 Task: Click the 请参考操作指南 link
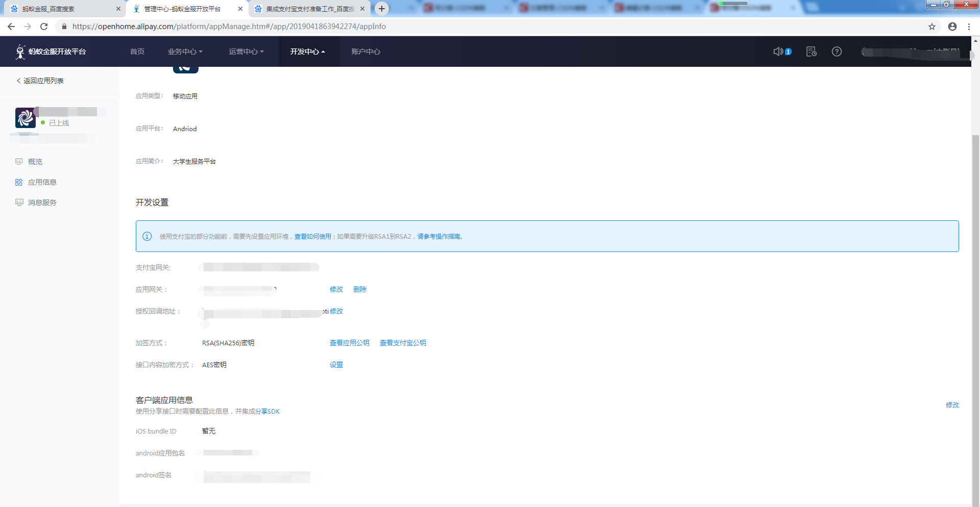pos(438,237)
